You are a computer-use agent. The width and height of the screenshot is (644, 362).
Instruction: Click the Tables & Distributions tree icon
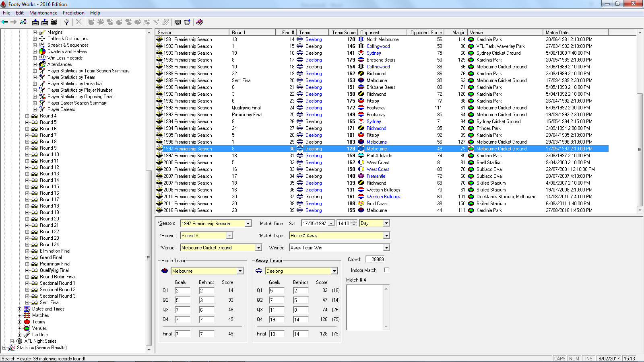[42, 39]
